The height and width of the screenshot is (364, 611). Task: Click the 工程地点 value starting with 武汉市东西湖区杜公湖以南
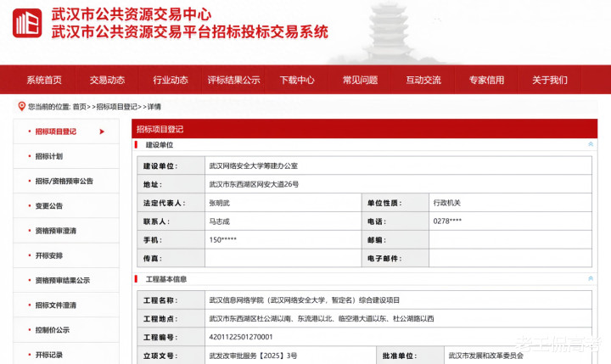click(x=322, y=318)
